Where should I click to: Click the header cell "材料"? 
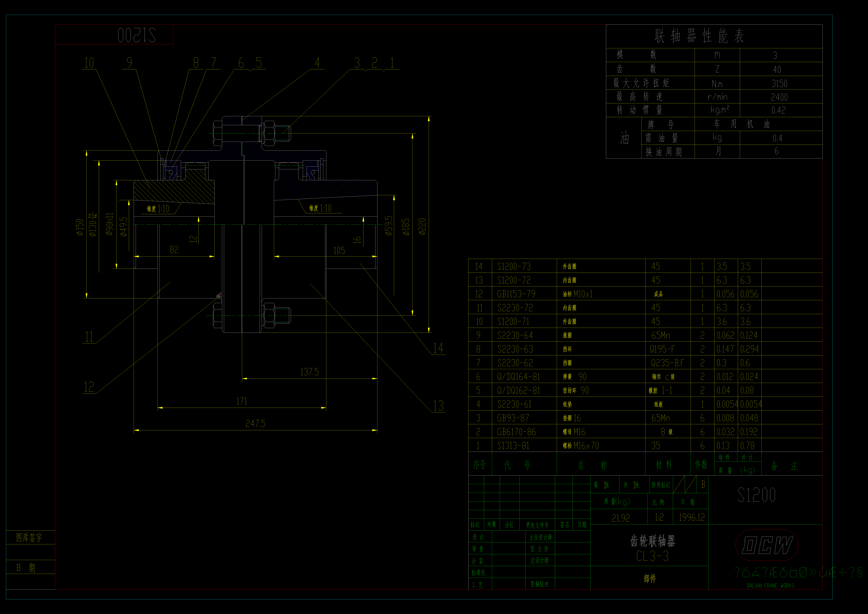(x=664, y=465)
